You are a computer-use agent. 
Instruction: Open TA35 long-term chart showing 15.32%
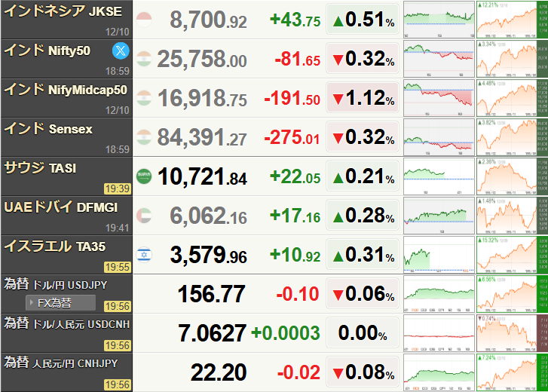(513, 255)
